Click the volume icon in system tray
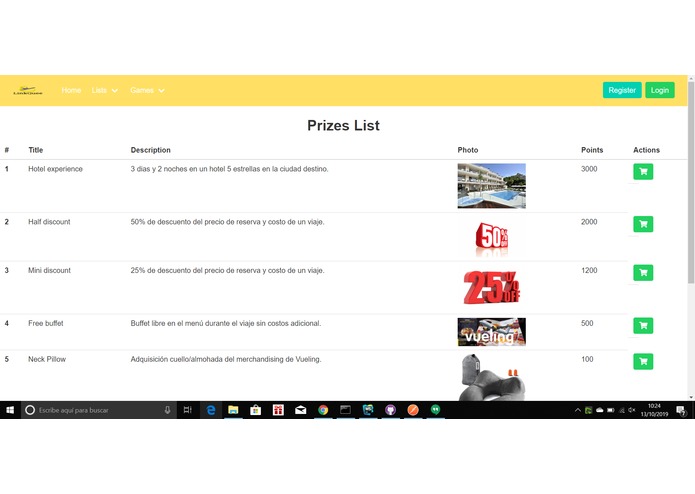This screenshot has height=494, width=695. point(632,410)
